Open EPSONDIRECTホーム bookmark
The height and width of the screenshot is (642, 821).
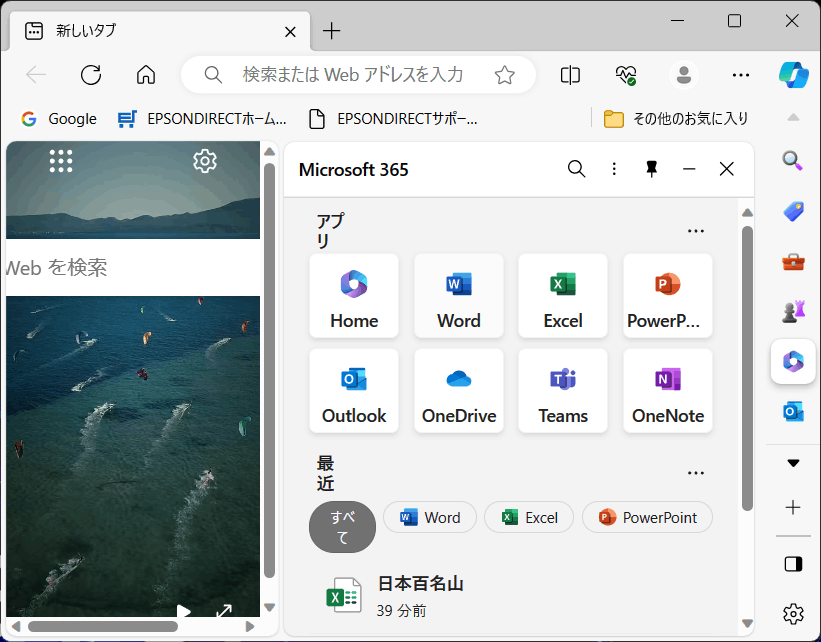[x=202, y=119]
